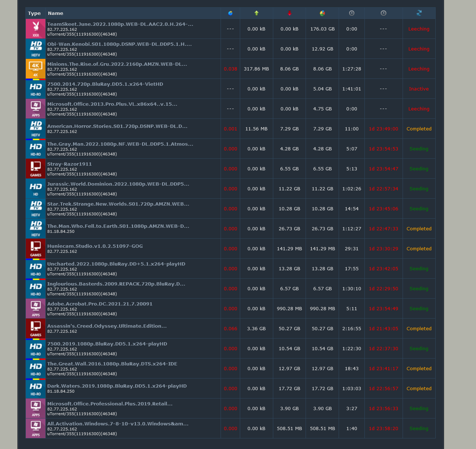
Task: Open Assassin's.Creed.Odyssey torrent link
Action: tap(107, 326)
